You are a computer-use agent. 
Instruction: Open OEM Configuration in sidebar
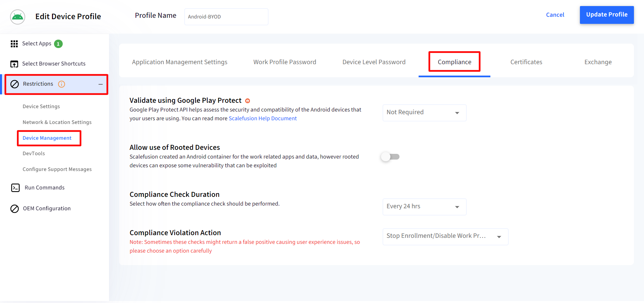pos(47,209)
